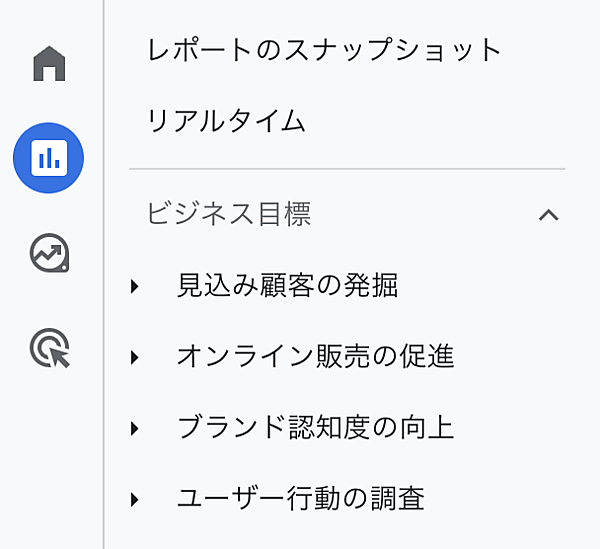
Task: Expand the triangle beside 見込み顧客の発掘
Action: click(x=135, y=287)
